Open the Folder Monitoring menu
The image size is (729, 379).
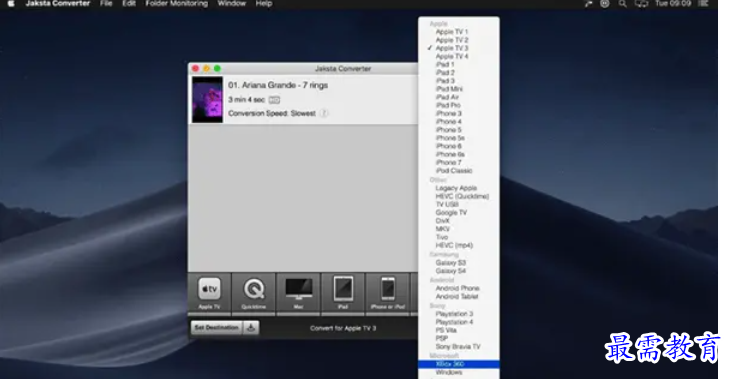click(x=177, y=3)
